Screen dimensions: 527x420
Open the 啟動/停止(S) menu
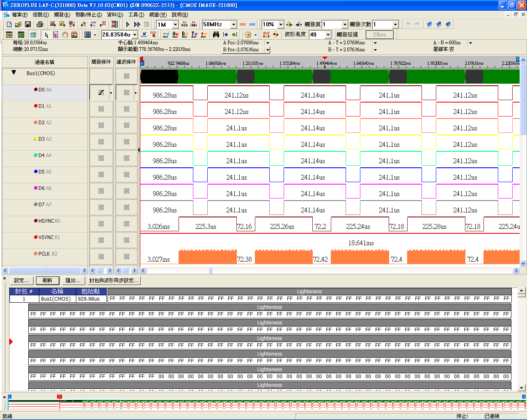[x=89, y=14]
